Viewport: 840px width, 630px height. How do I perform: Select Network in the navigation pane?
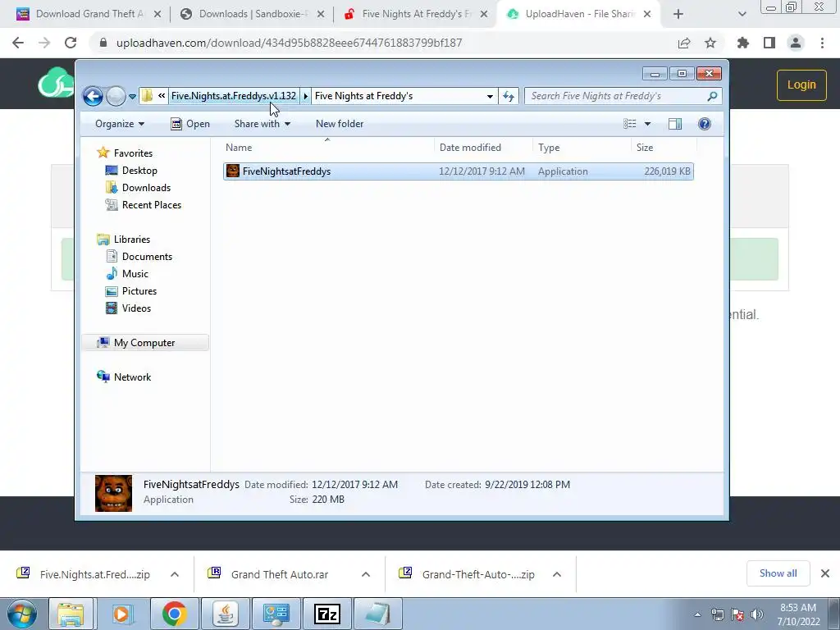[x=132, y=377]
